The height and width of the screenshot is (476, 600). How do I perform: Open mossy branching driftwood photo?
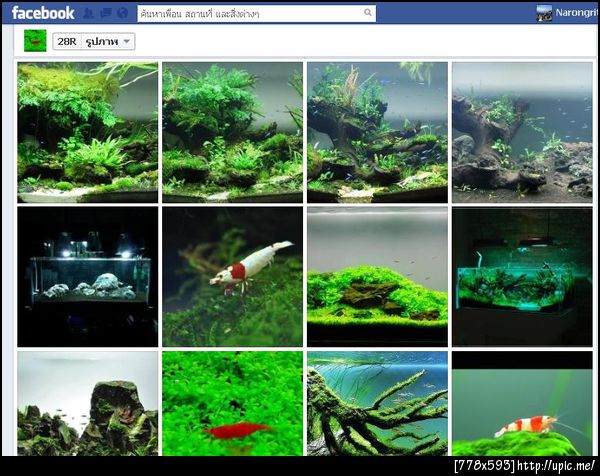(x=377, y=404)
